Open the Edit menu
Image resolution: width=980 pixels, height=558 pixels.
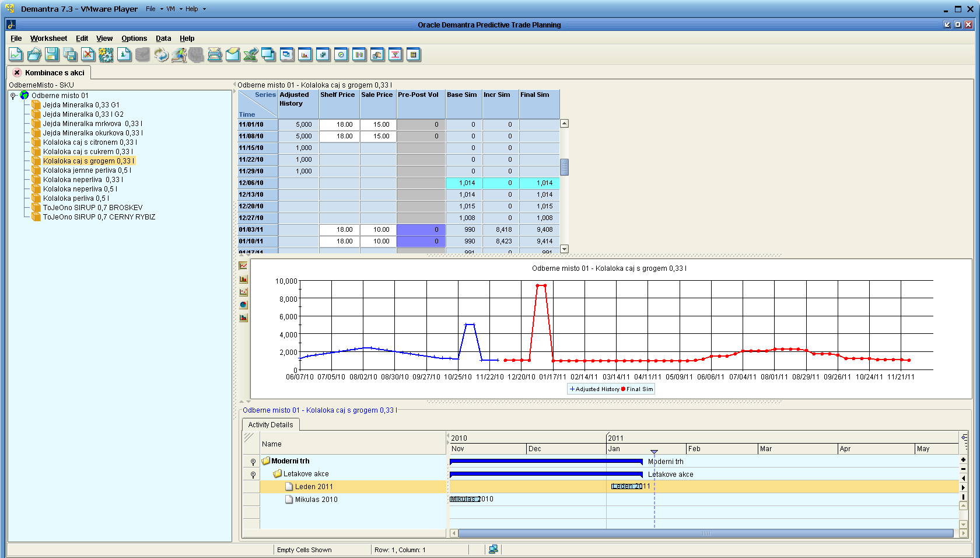click(82, 39)
